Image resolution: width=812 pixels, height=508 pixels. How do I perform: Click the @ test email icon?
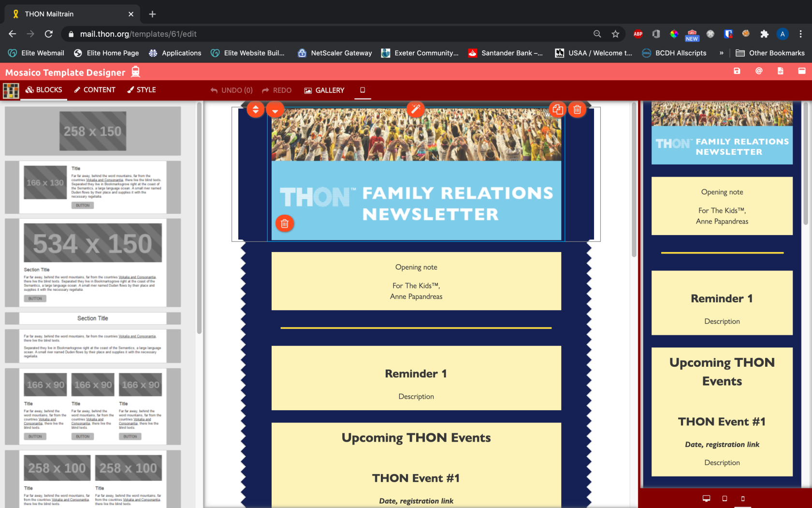click(x=759, y=71)
